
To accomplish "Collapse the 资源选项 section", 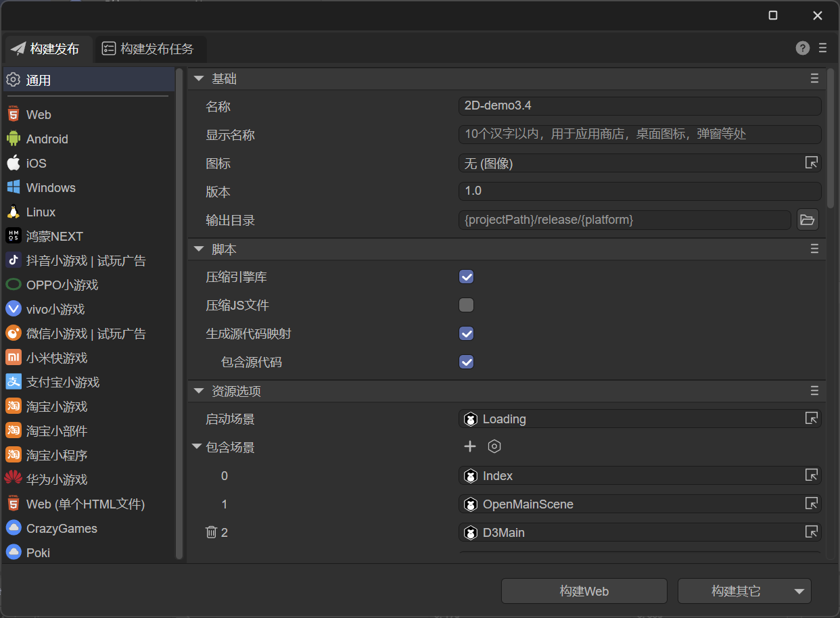I will click(x=199, y=391).
